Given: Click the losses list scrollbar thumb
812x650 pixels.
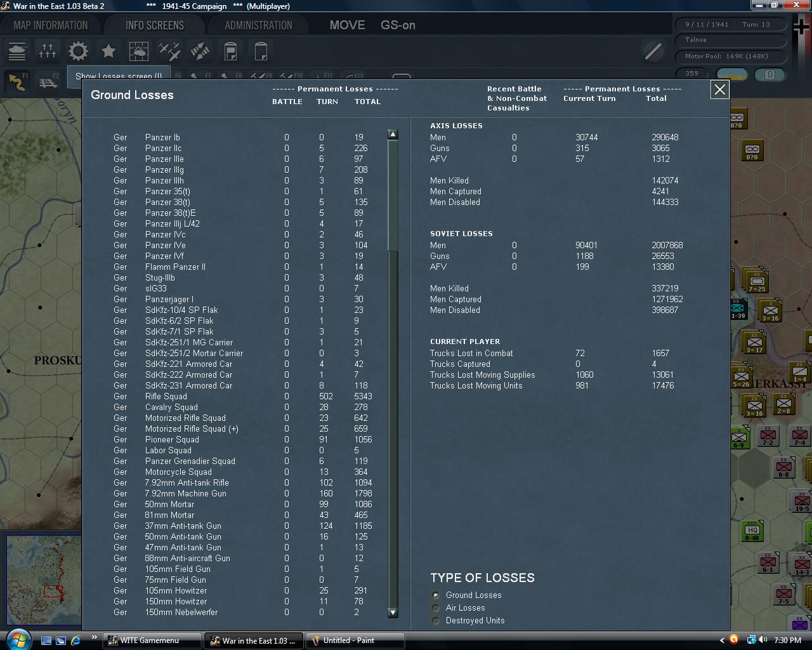Looking at the screenshot, I should (x=393, y=196).
